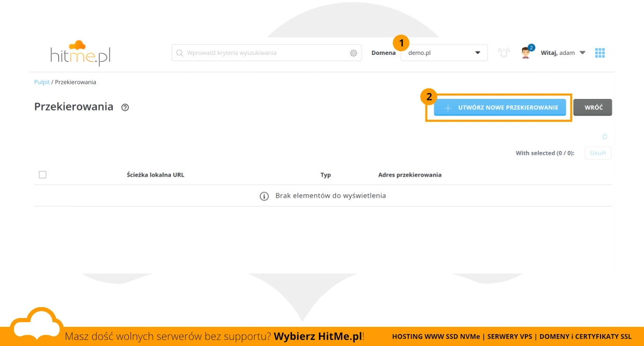
Task: Click the hitme.pl logo
Action: point(80,53)
